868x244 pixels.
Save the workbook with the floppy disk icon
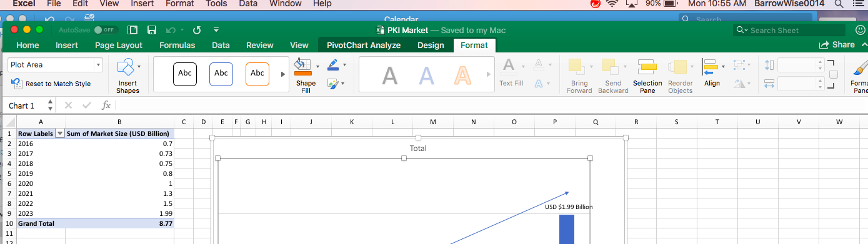(x=151, y=30)
